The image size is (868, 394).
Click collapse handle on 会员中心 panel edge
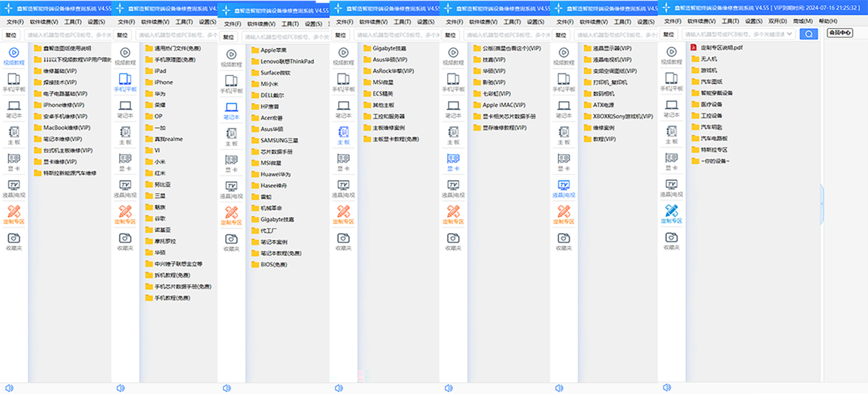822,204
